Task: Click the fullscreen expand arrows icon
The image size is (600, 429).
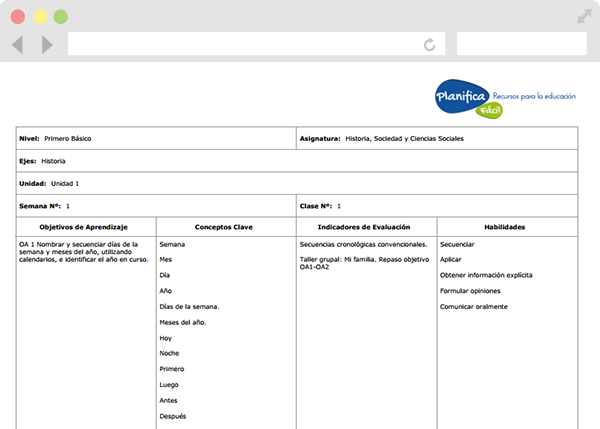Action: pos(583,16)
